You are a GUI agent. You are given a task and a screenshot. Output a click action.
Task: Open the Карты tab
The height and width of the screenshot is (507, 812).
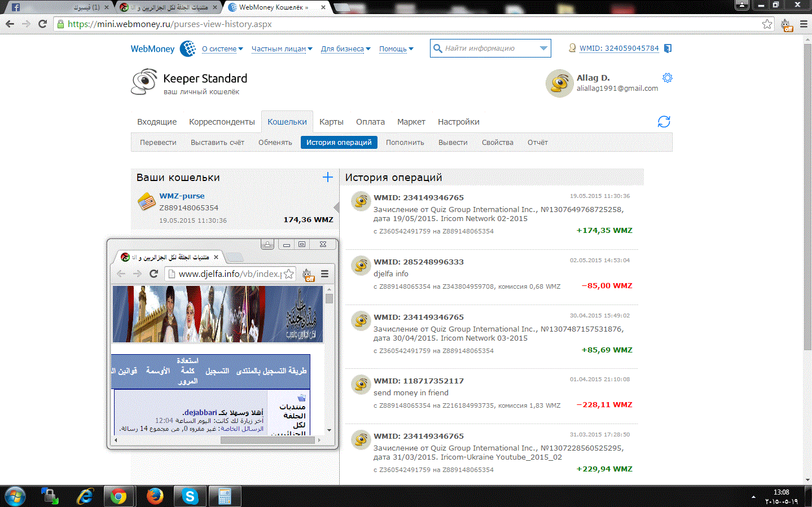coord(331,122)
